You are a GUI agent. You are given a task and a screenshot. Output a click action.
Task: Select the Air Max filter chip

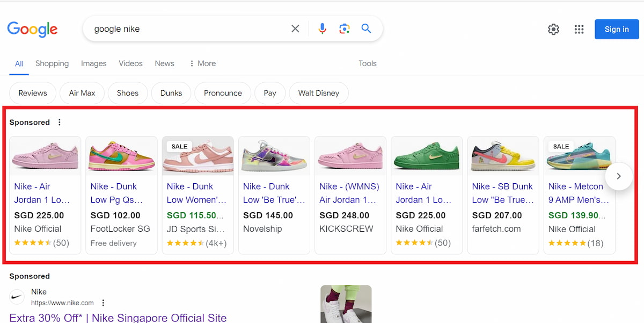point(82,93)
